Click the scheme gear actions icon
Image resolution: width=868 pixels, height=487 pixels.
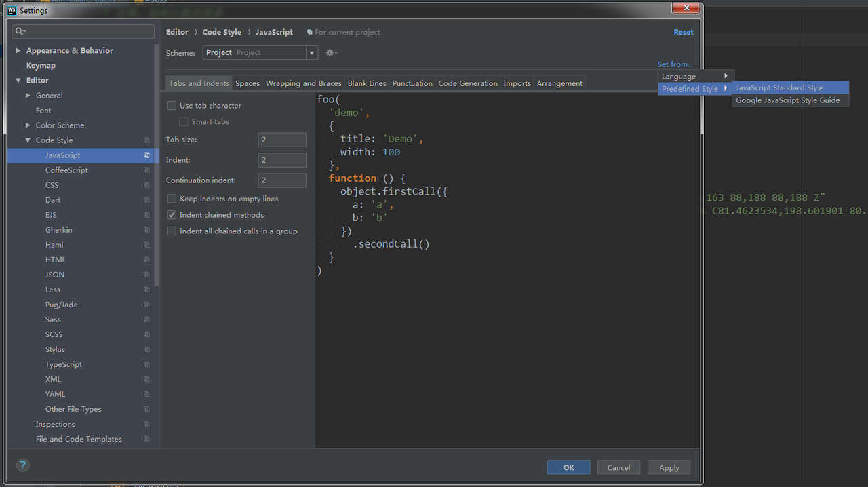331,53
